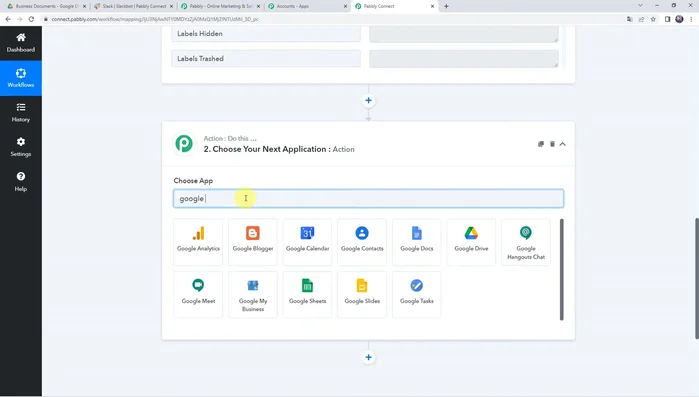Close the Accounts - Apps tab

pos(345,6)
